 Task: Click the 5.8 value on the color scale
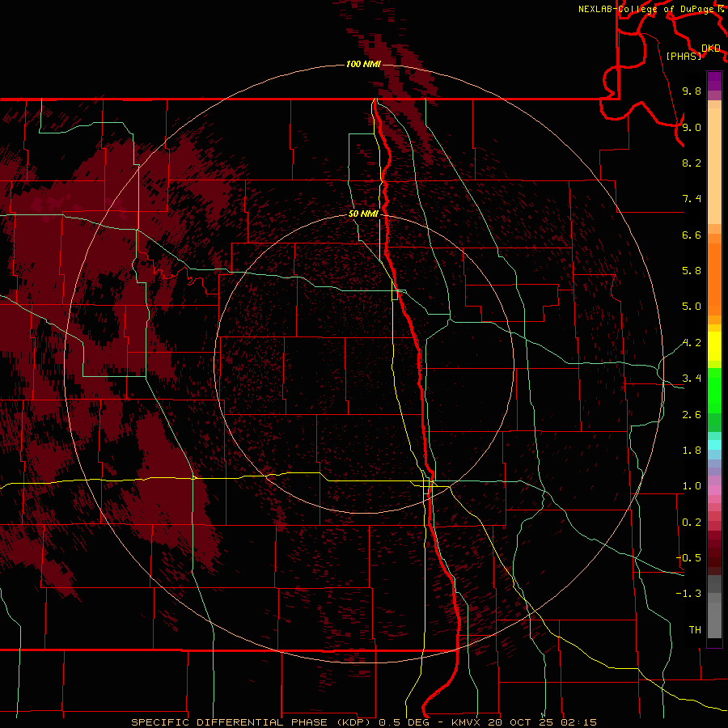(x=692, y=271)
